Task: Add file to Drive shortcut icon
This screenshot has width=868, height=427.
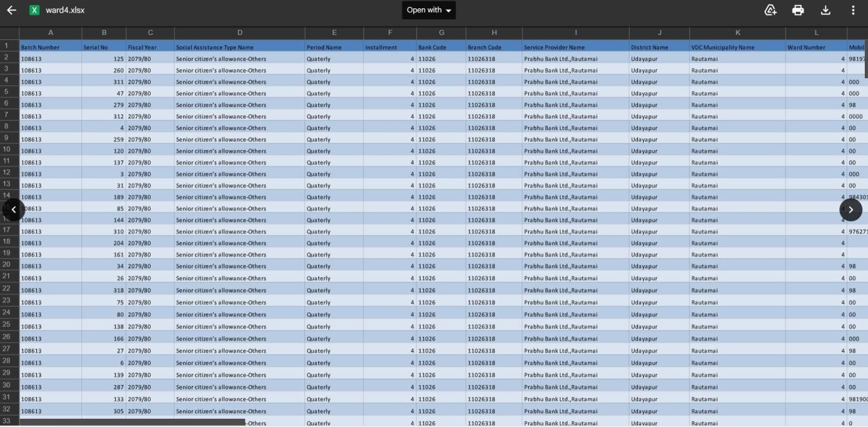Action: [x=770, y=10]
